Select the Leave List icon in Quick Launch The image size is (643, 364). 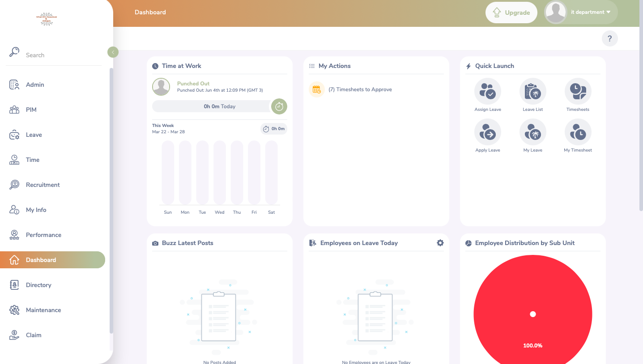[x=532, y=91]
